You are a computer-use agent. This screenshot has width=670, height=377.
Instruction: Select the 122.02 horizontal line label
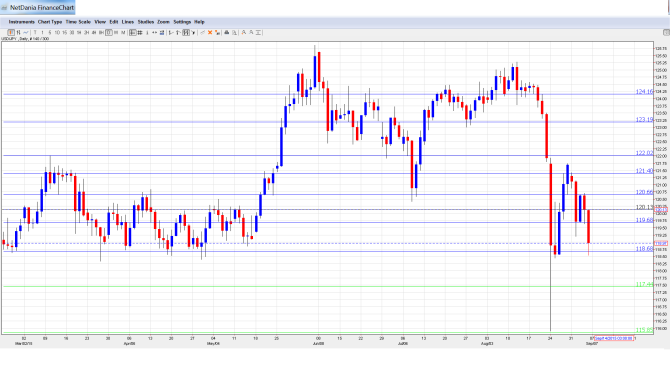(644, 153)
